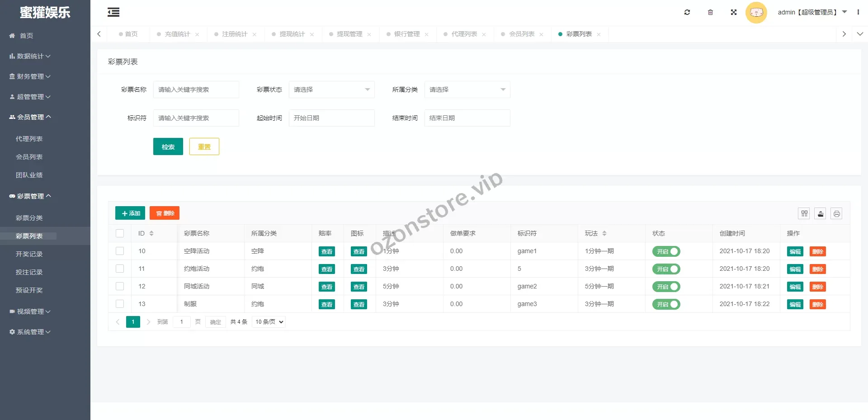Image resolution: width=868 pixels, height=420 pixels.
Task: Open 开奖记录 in the sidebar
Action: pyautogui.click(x=29, y=254)
